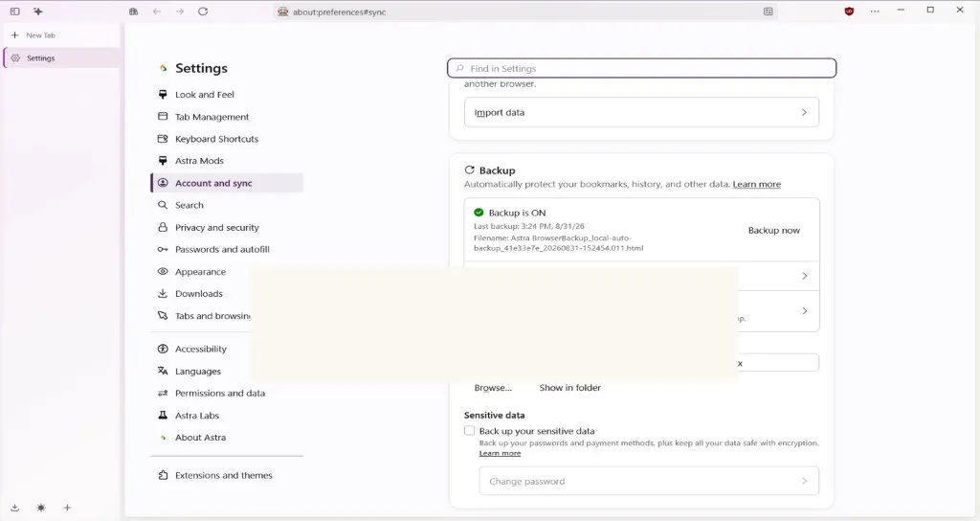Expand the Change password row chevron
980x521 pixels.
tap(804, 481)
